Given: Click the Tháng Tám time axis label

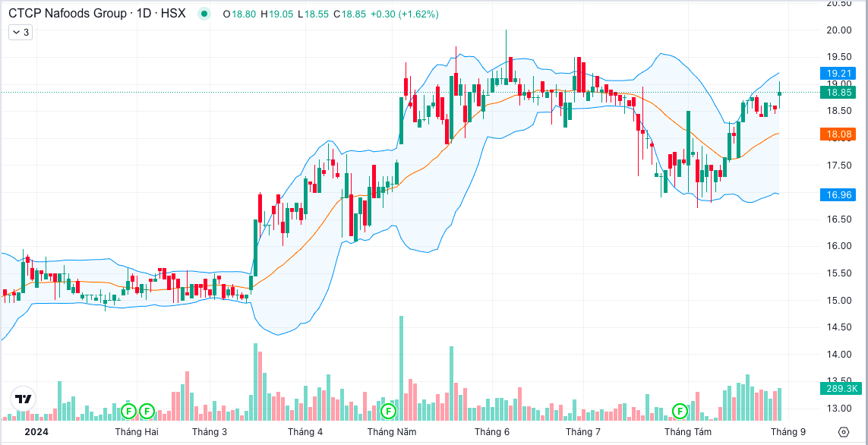Looking at the screenshot, I should (x=688, y=432).
